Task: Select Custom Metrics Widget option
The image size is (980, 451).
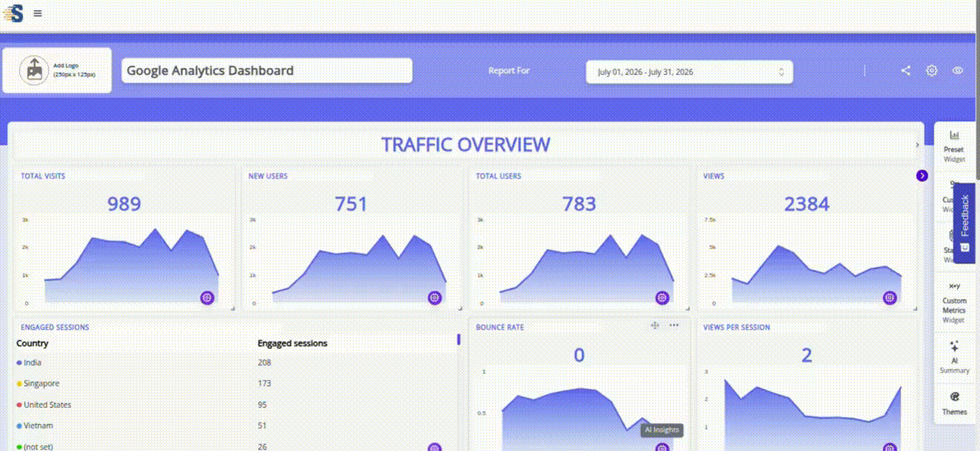Action: tap(954, 303)
